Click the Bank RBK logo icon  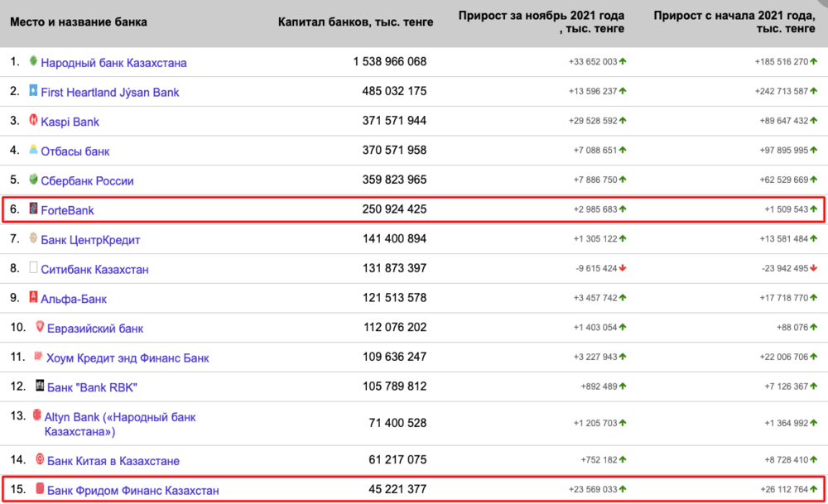point(40,386)
